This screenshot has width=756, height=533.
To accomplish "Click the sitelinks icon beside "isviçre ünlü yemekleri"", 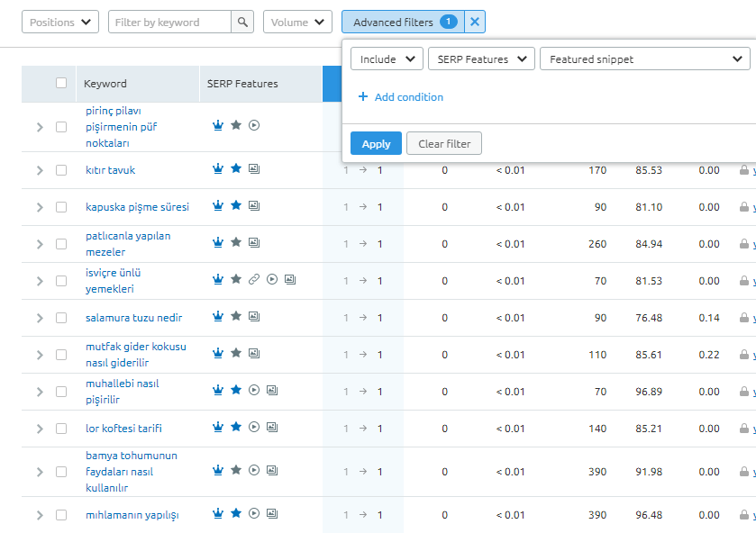I will (x=253, y=278).
